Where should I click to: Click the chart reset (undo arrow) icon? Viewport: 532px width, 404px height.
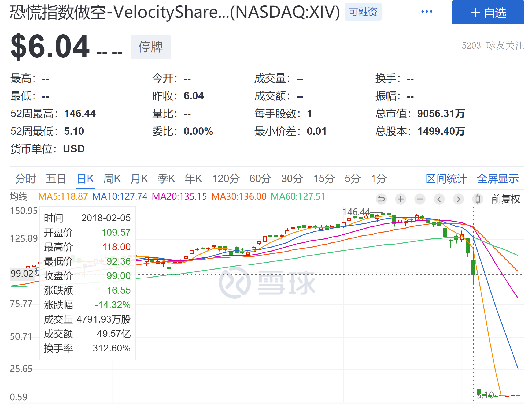click(x=381, y=199)
